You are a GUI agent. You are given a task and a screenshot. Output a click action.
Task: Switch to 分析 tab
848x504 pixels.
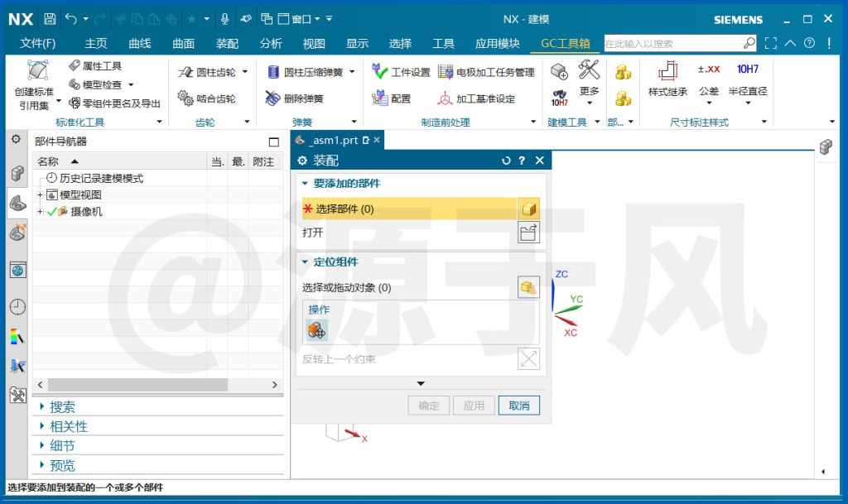pyautogui.click(x=271, y=43)
